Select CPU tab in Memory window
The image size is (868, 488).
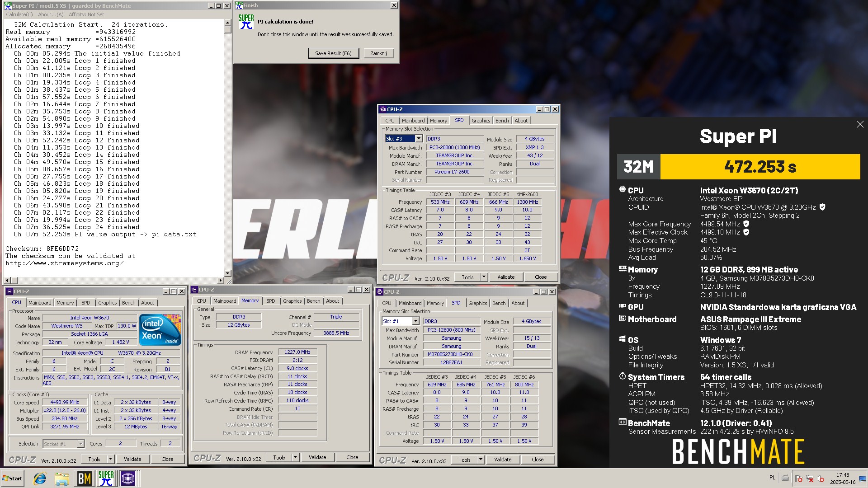[201, 301]
